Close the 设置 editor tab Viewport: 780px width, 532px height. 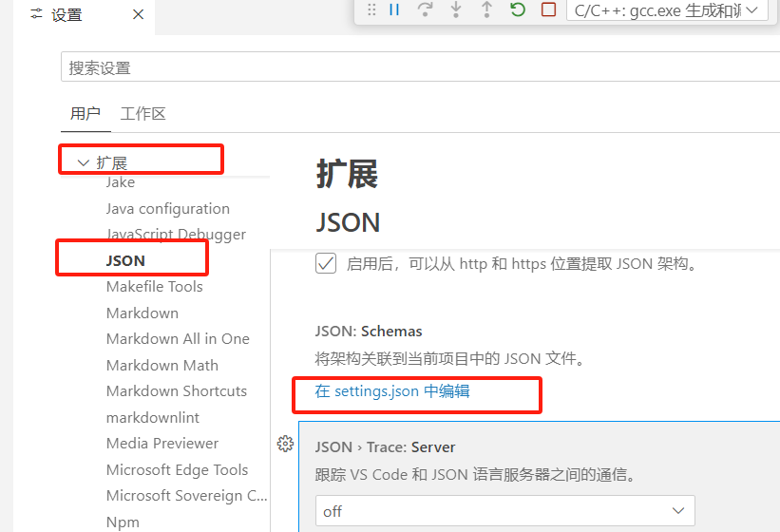[138, 14]
